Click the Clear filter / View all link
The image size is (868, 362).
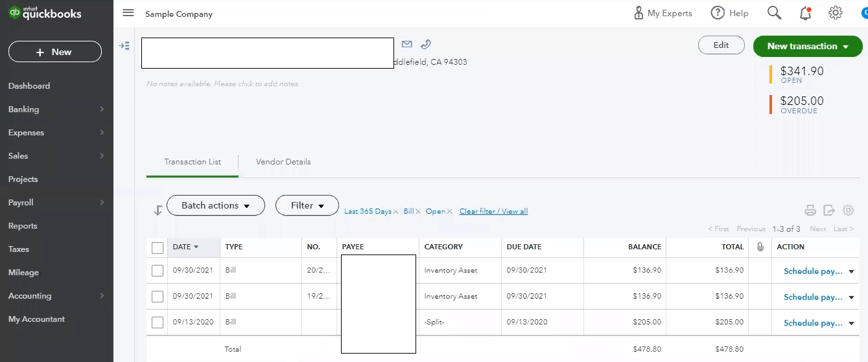click(x=493, y=212)
